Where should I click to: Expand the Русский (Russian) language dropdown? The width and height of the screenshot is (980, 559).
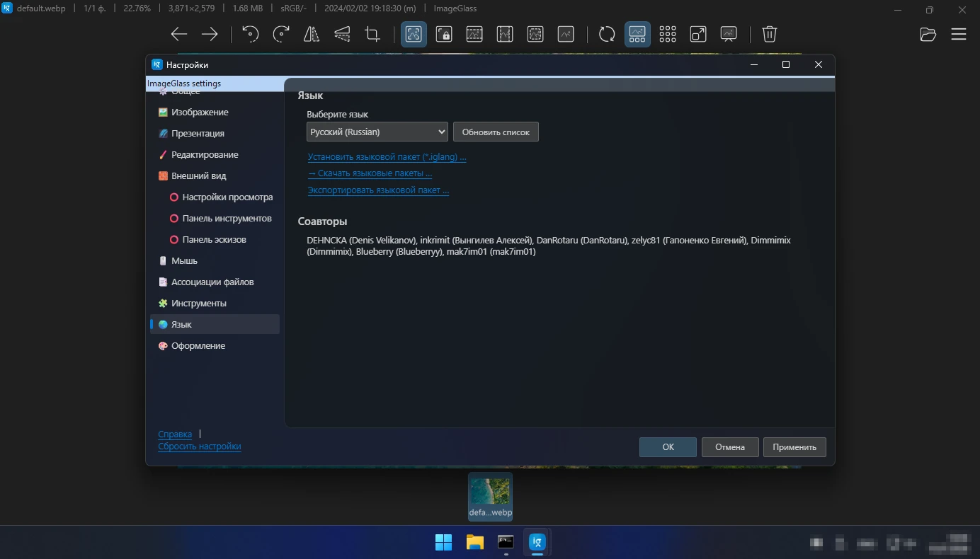click(377, 132)
